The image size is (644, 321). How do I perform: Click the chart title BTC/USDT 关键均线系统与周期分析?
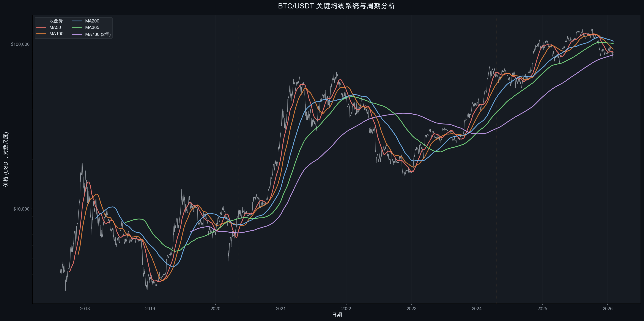pos(337,6)
